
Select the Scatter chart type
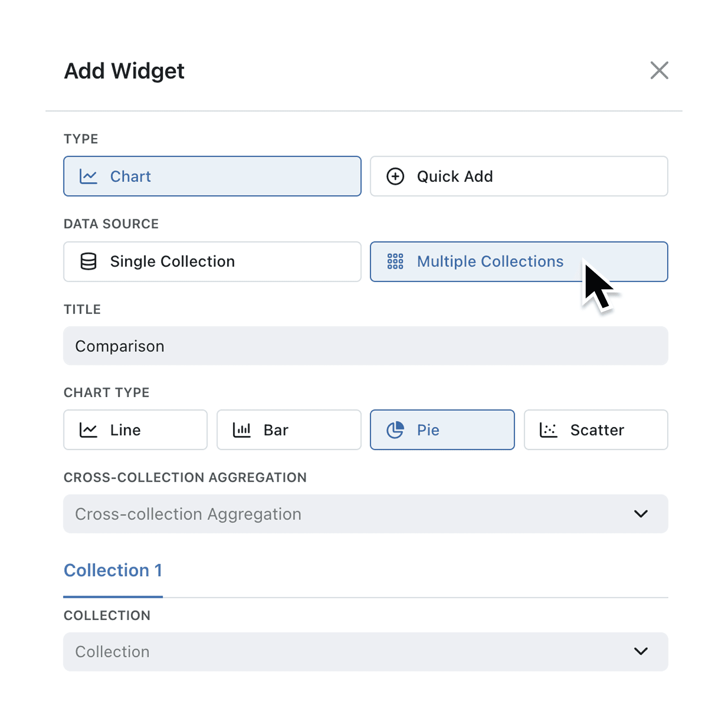(596, 430)
